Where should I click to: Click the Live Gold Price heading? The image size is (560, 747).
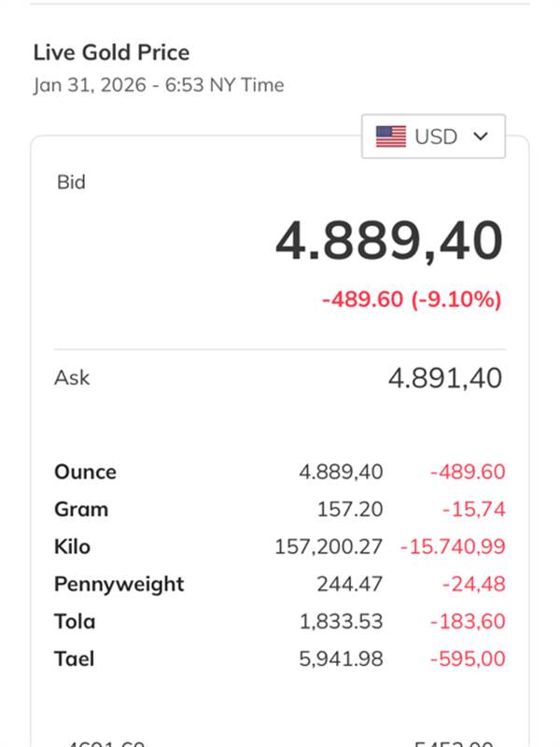click(x=111, y=52)
